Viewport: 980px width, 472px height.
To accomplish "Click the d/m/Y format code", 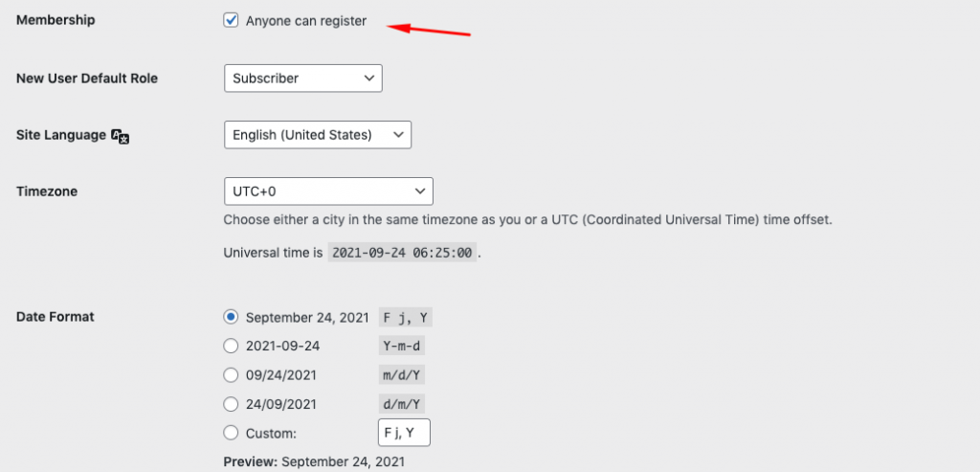I will [402, 404].
